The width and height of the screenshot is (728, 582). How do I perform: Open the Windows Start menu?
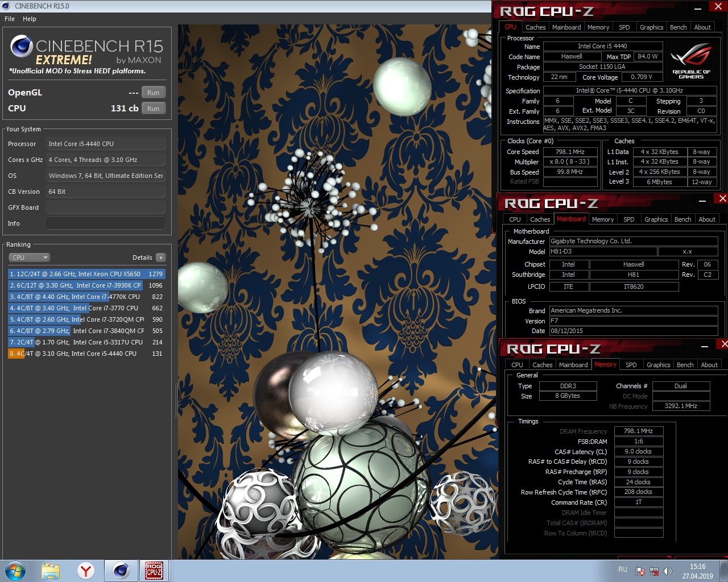pos(15,570)
